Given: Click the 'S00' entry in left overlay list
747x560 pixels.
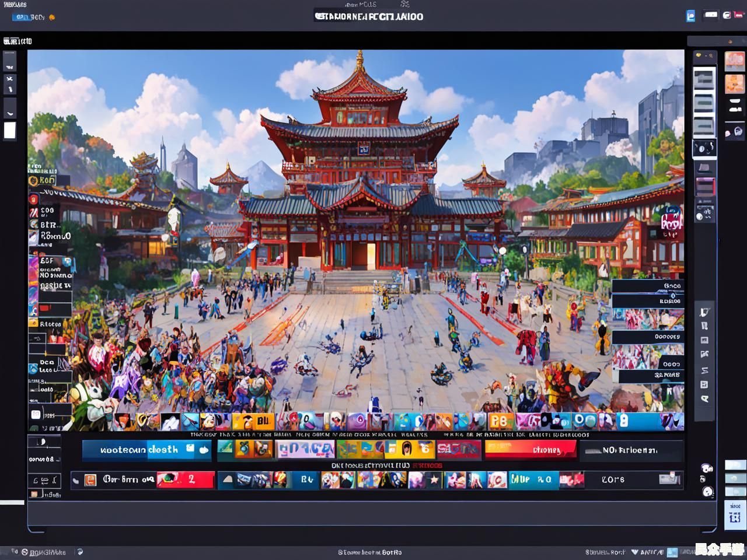Looking at the screenshot, I should 47,211.
